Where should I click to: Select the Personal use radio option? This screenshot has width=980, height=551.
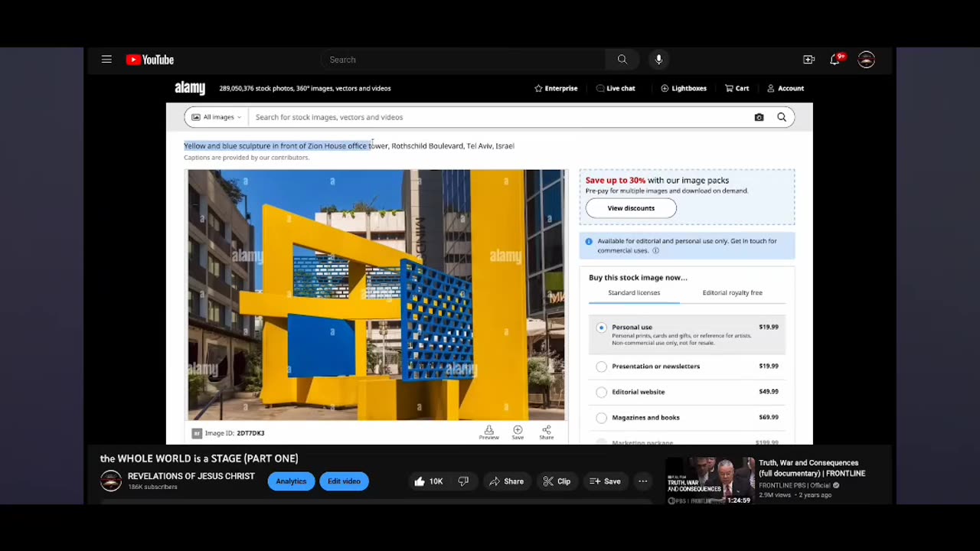coord(601,328)
